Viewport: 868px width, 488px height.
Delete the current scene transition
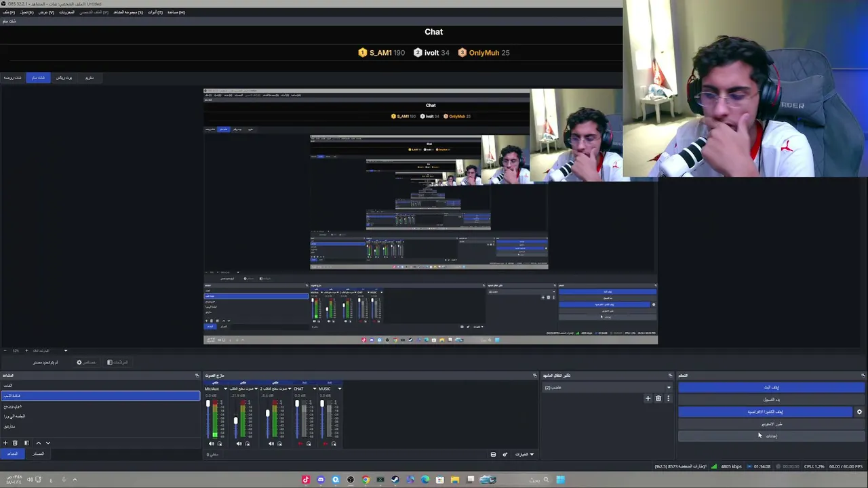(658, 399)
